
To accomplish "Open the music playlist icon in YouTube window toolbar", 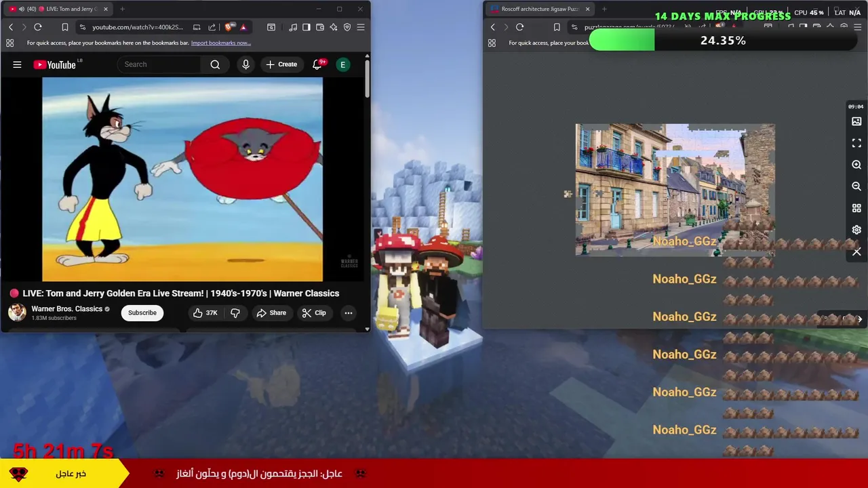I will [293, 27].
